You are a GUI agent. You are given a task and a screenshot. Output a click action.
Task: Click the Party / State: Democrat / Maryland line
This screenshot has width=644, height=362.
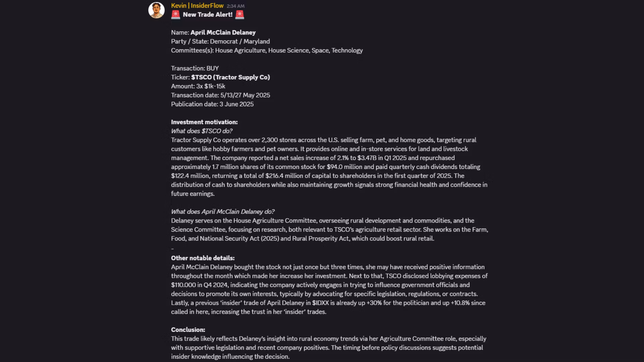(x=220, y=42)
